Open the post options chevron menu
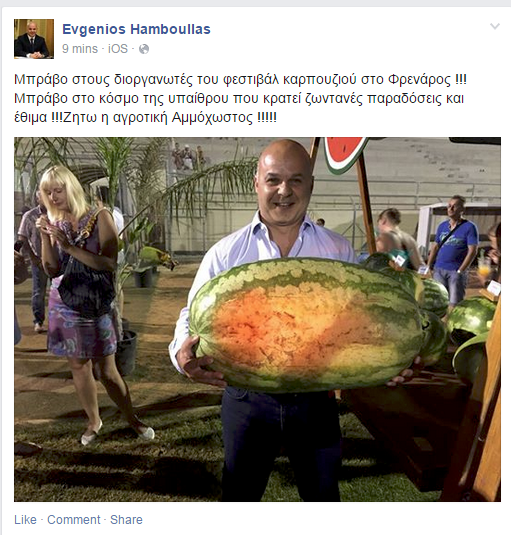This screenshot has height=535, width=511. 495,26
